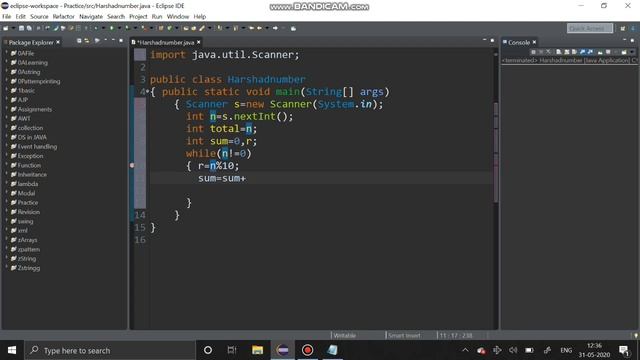The width and height of the screenshot is (640, 360).
Task: Click the Terminate button in the Console toolbar
Action: 533,52
